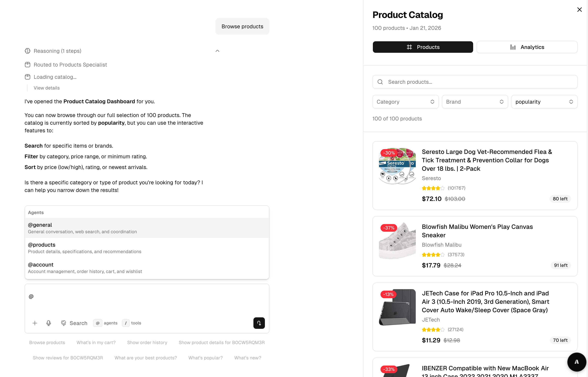Click the microphone icon in the message bar
The width and height of the screenshot is (588, 377).
click(49, 323)
